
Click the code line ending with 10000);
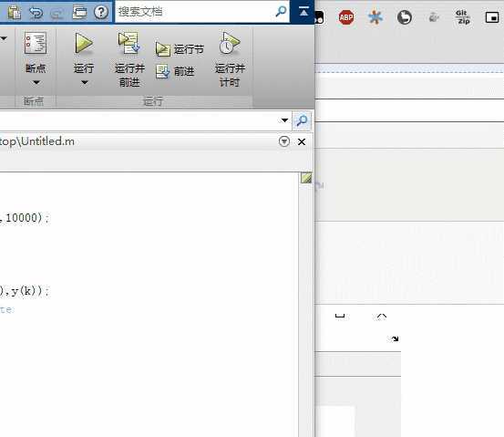pyautogui.click(x=25, y=218)
